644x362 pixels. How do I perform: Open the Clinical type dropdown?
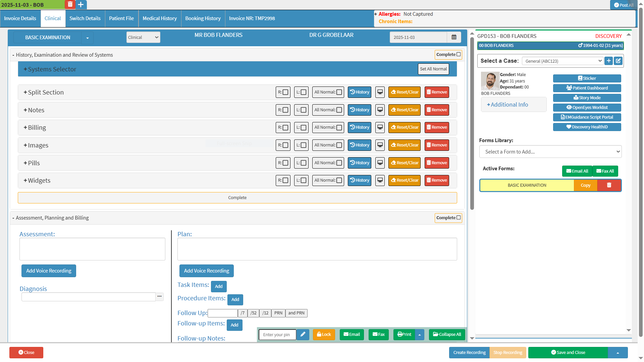tap(143, 37)
